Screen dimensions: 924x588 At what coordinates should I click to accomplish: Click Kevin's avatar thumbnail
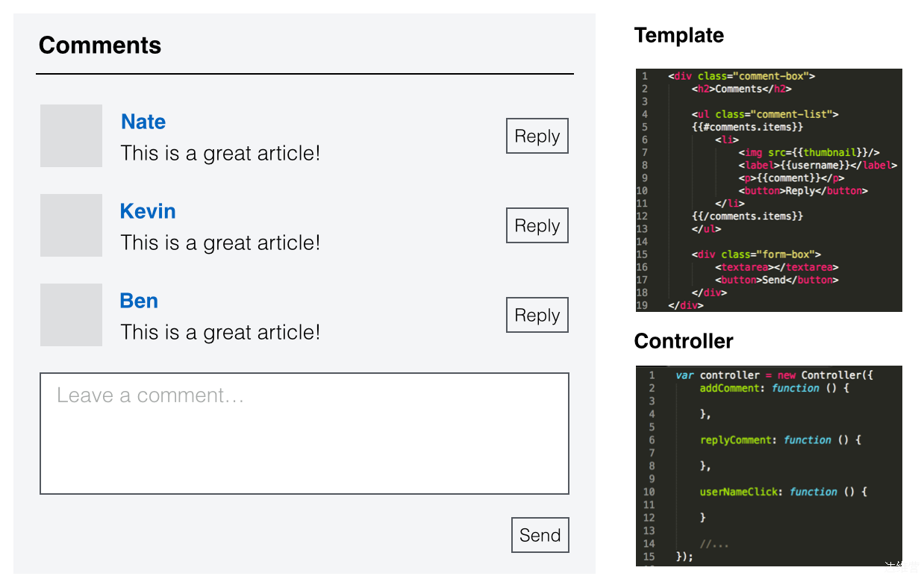pyautogui.click(x=71, y=225)
